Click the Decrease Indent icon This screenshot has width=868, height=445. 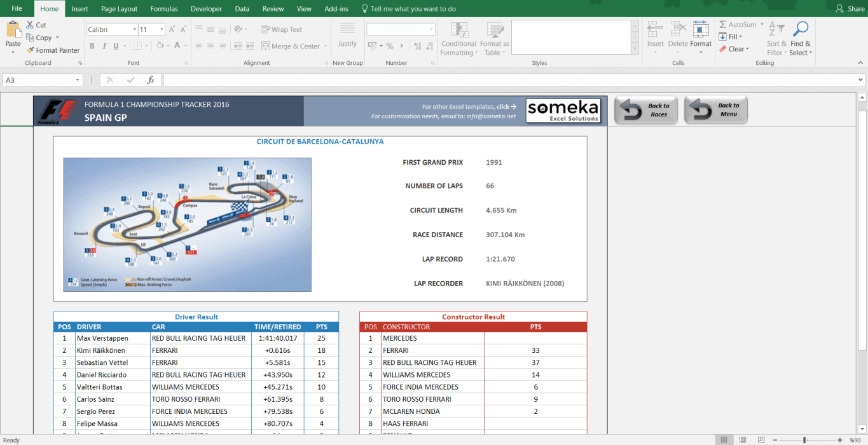pyautogui.click(x=238, y=46)
